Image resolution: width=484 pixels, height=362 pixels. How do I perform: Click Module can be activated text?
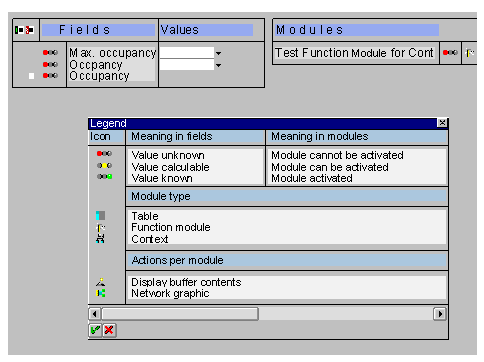[x=330, y=167]
